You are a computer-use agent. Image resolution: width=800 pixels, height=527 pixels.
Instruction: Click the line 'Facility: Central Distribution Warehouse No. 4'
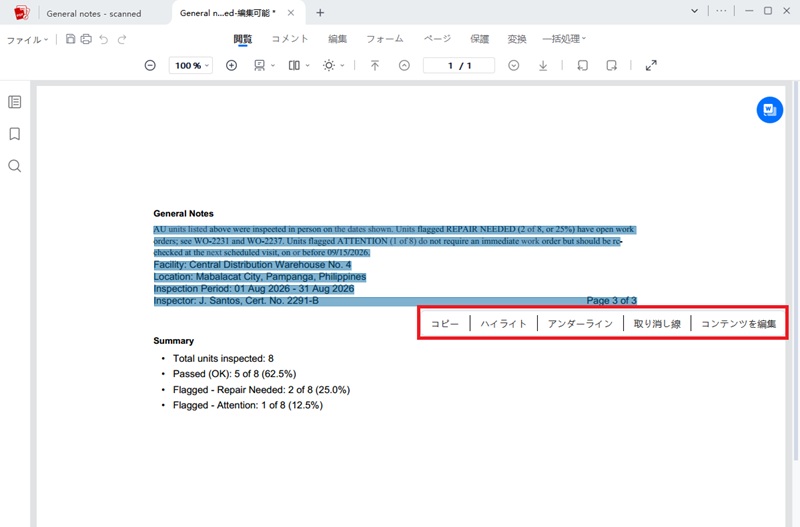[x=253, y=265]
